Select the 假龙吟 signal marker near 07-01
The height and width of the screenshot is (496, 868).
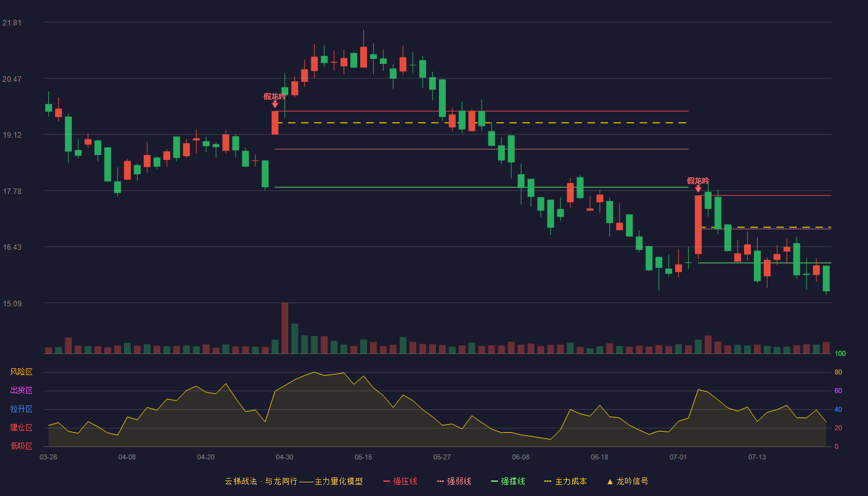point(698,184)
